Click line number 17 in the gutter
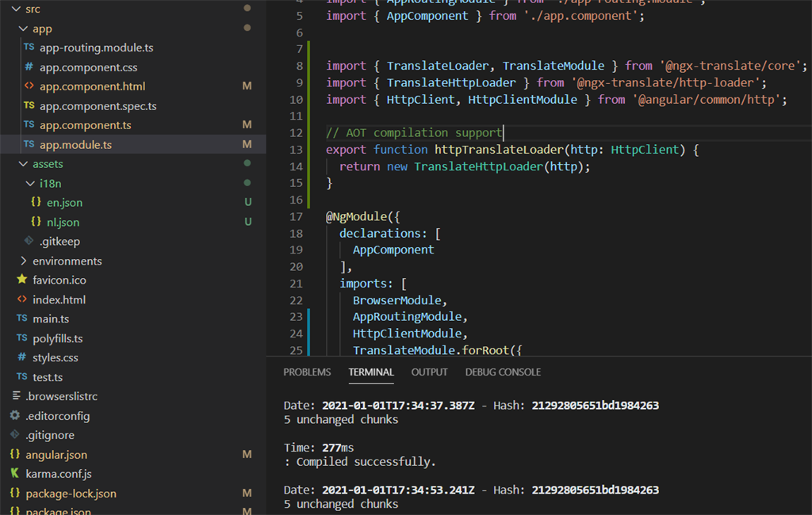Viewport: 812px width, 515px height. (297, 216)
